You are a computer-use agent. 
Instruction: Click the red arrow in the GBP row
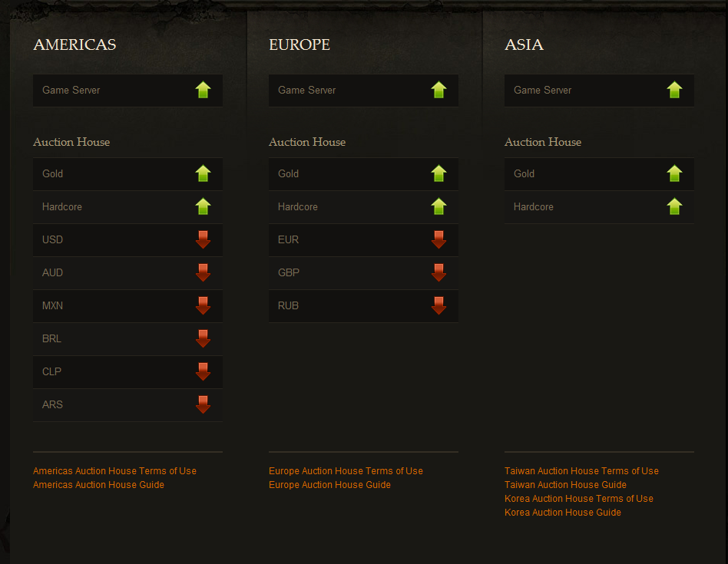point(438,272)
